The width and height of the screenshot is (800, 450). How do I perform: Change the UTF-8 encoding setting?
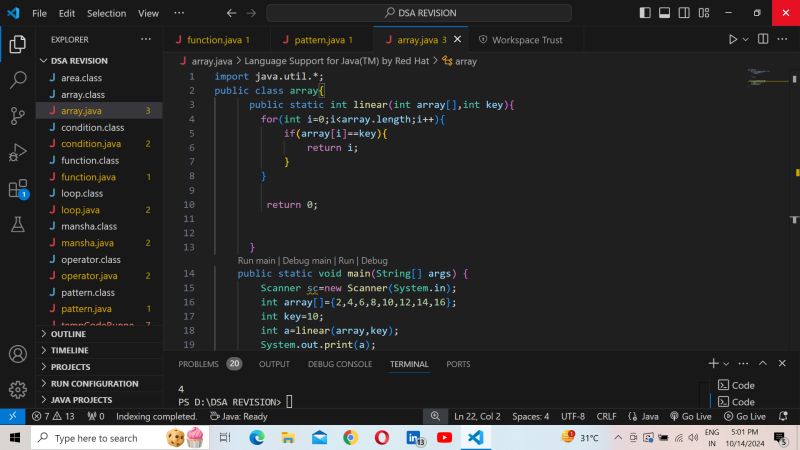coord(573,416)
